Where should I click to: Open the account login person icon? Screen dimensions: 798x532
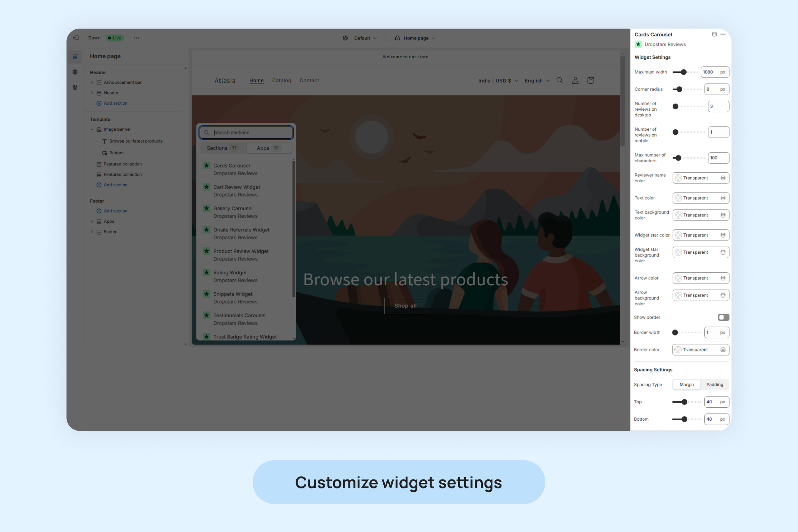[x=575, y=80]
